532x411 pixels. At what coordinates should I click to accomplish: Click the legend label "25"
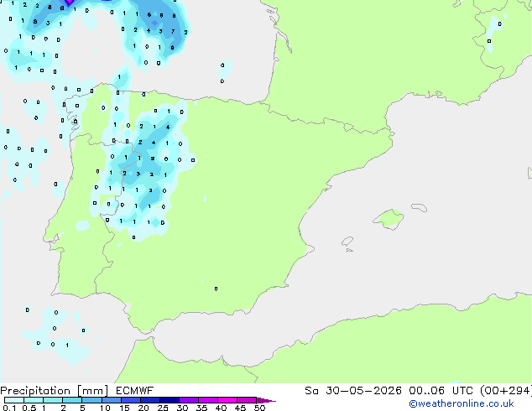[163, 408]
